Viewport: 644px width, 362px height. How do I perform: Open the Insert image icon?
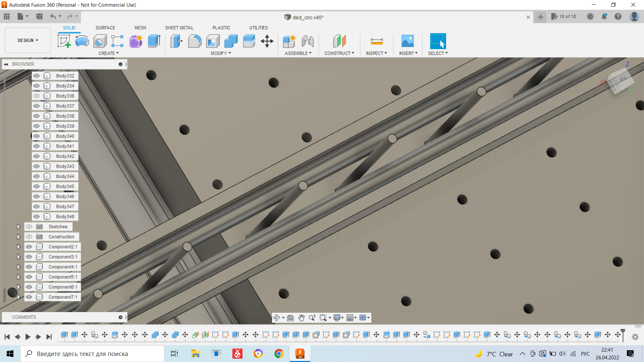click(408, 41)
